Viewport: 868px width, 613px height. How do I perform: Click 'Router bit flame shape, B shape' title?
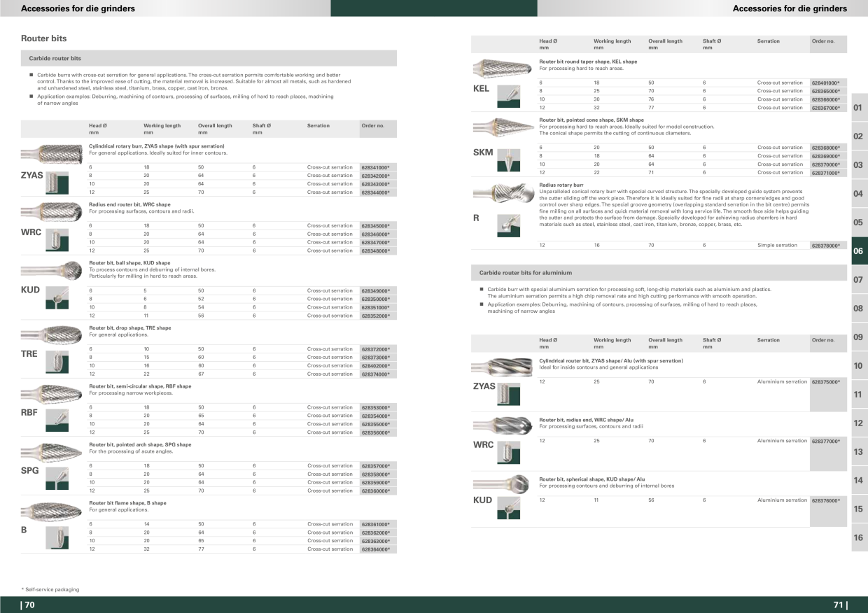127,503
